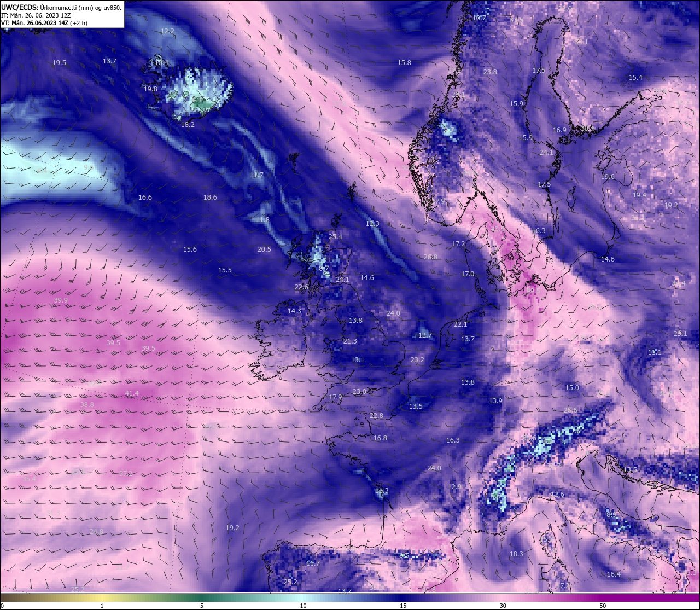The image size is (700, 610).
Task: Click the map value 20.5
Action: [264, 249]
